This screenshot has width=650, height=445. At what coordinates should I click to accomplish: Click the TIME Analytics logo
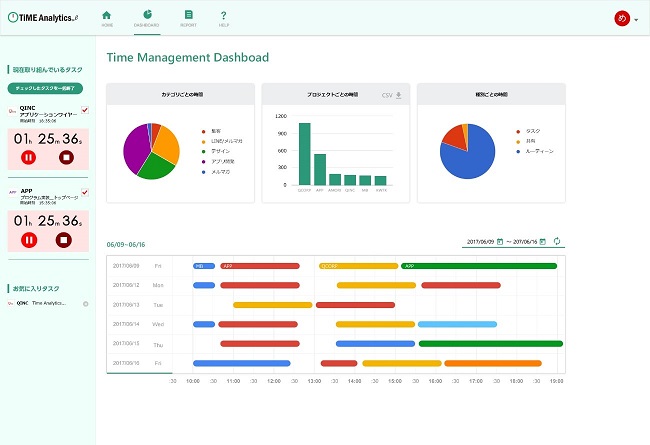(x=43, y=17)
